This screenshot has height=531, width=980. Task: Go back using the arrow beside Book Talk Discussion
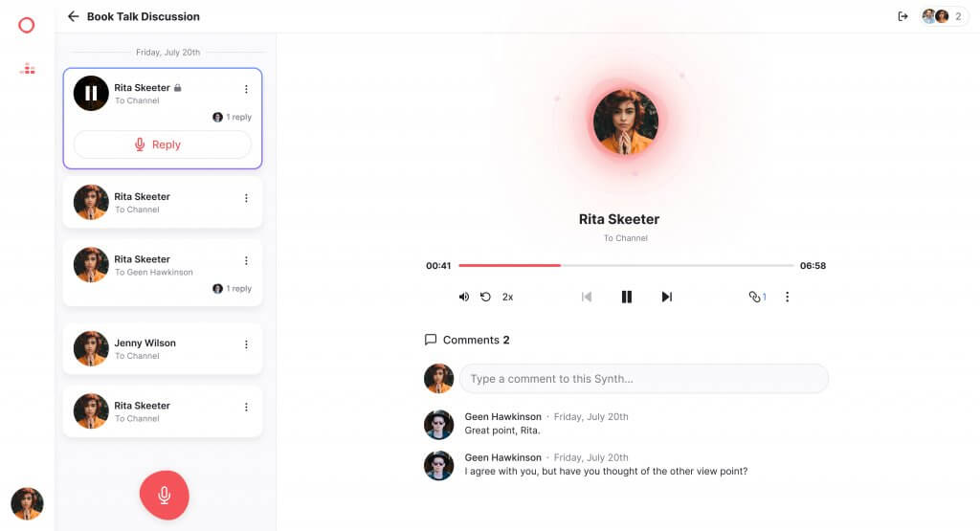pos(73,16)
